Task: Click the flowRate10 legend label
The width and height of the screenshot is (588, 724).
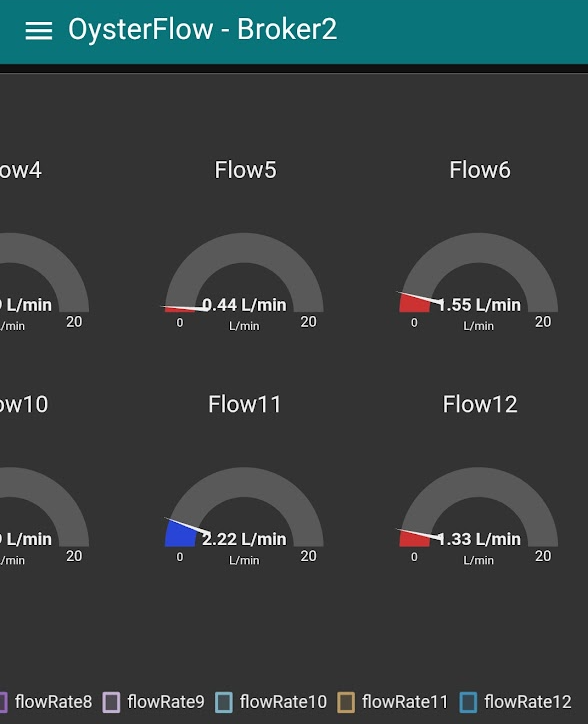Action: pyautogui.click(x=283, y=702)
